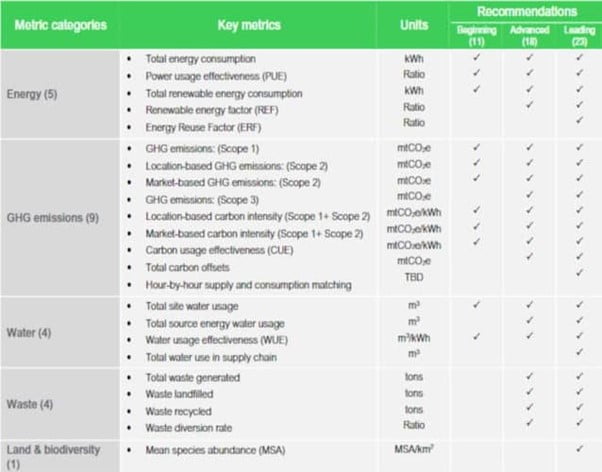
Task: Click the Water (4) category cell
Action: [32, 331]
